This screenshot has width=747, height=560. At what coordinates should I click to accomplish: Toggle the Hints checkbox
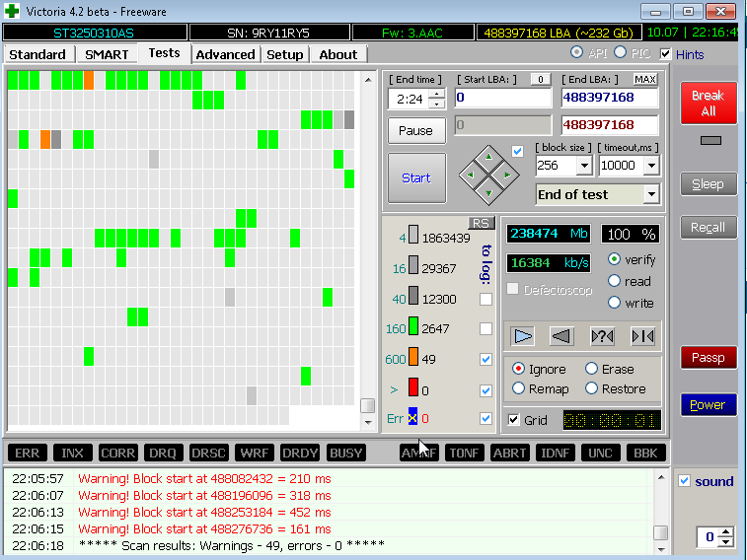(665, 54)
